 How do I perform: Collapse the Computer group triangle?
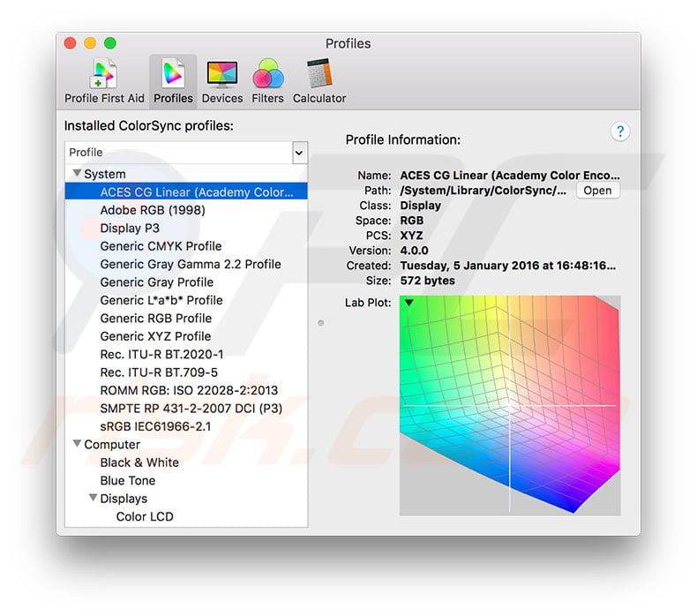click(x=77, y=443)
